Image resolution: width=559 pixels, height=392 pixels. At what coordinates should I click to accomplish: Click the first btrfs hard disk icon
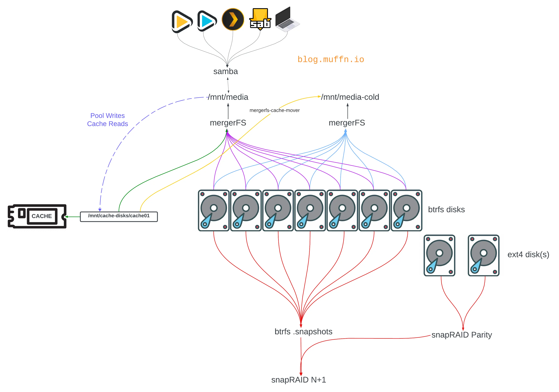[x=214, y=211]
